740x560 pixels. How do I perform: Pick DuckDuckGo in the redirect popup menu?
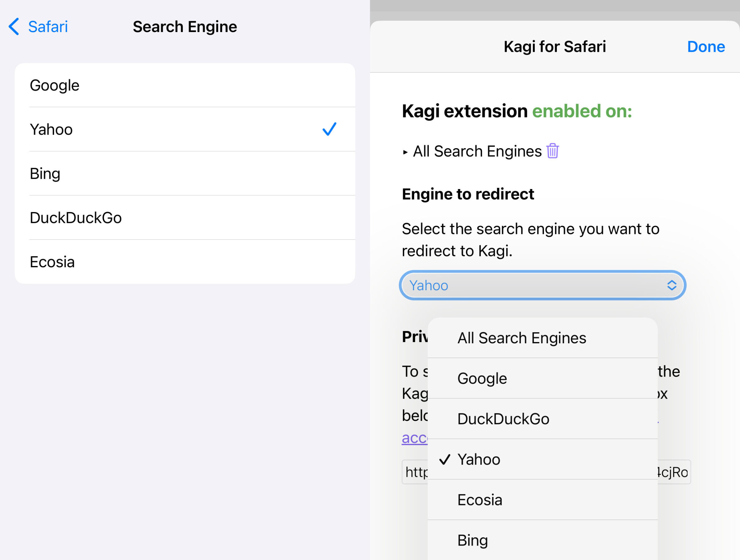pos(503,419)
